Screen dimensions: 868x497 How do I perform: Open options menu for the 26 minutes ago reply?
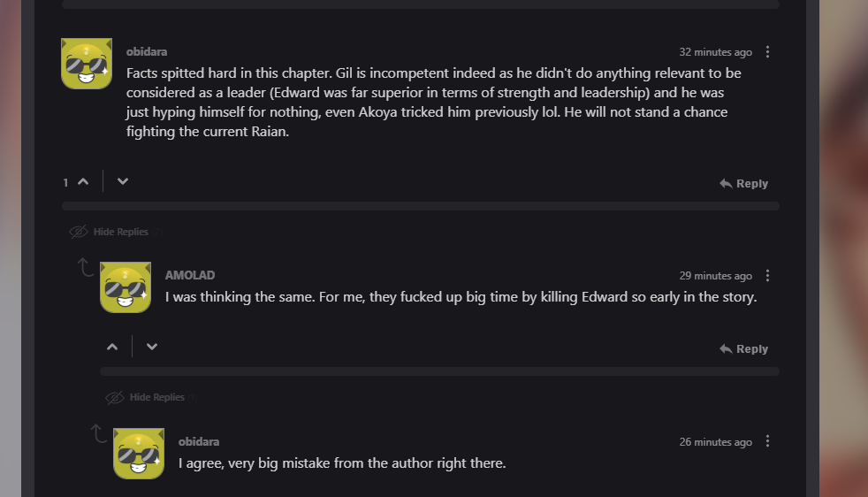(x=767, y=441)
